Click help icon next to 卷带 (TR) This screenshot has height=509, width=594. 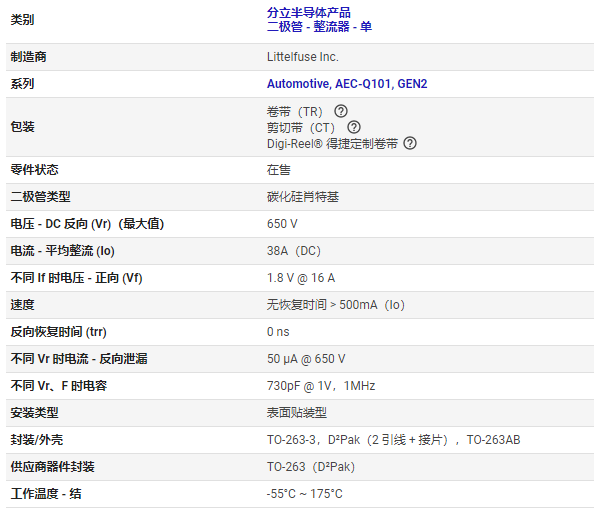point(341,111)
